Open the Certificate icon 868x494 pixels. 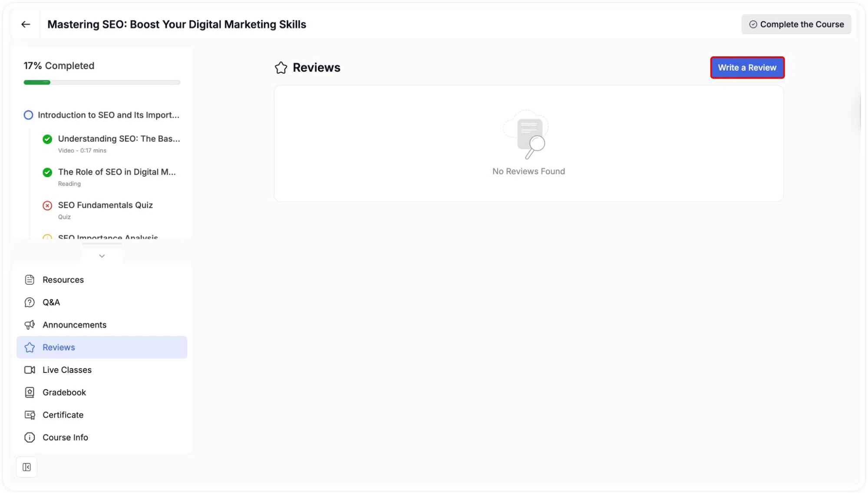point(30,415)
